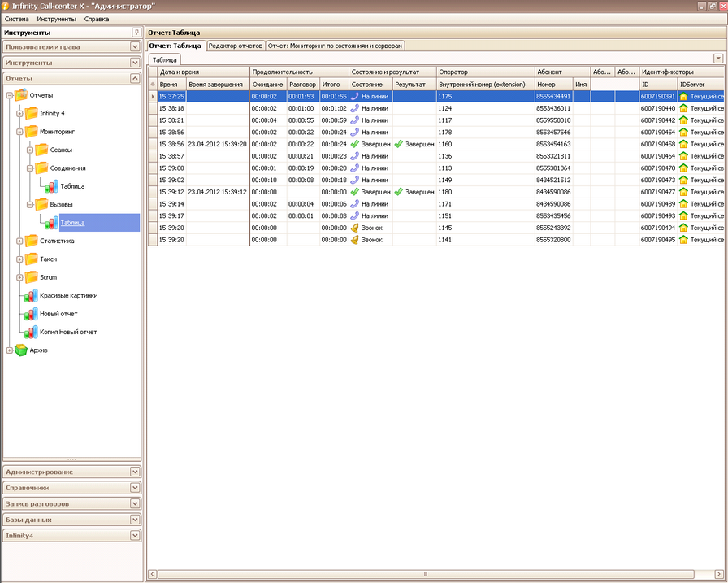Open the highlighted Таблица link in the tree

(72, 223)
